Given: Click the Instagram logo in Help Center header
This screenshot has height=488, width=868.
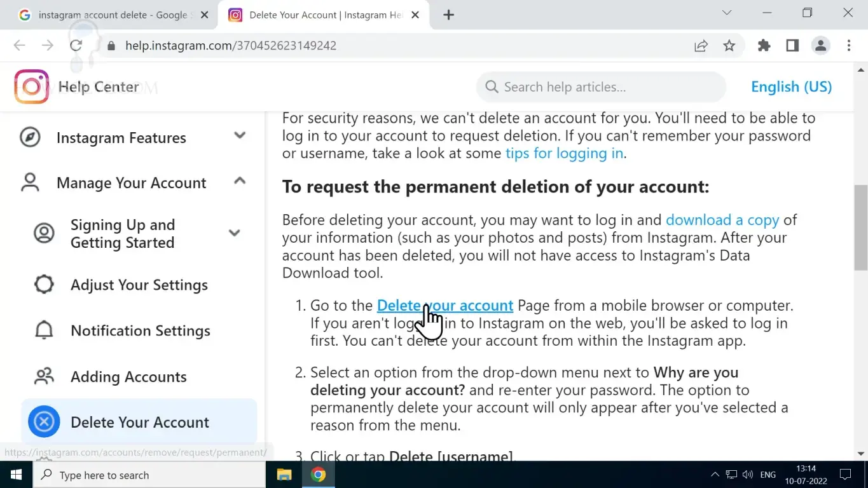Looking at the screenshot, I should (31, 86).
